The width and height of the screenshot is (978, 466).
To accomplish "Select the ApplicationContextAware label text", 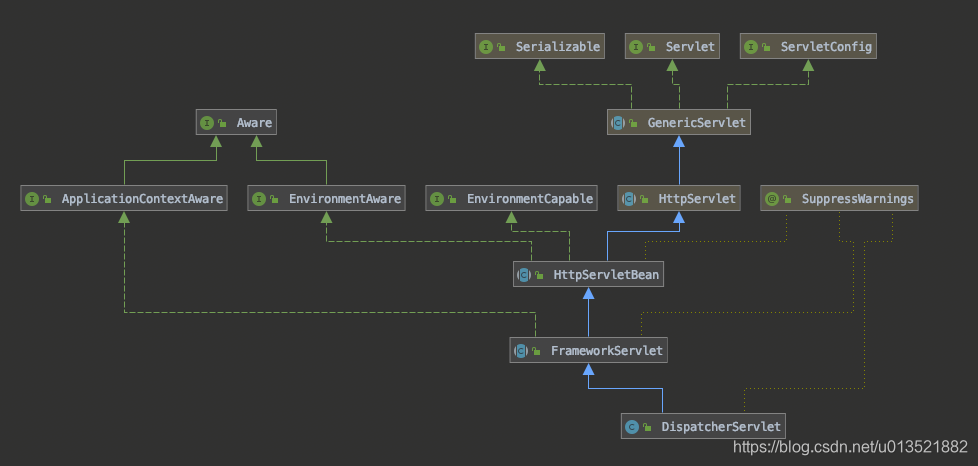I will click(x=142, y=199).
